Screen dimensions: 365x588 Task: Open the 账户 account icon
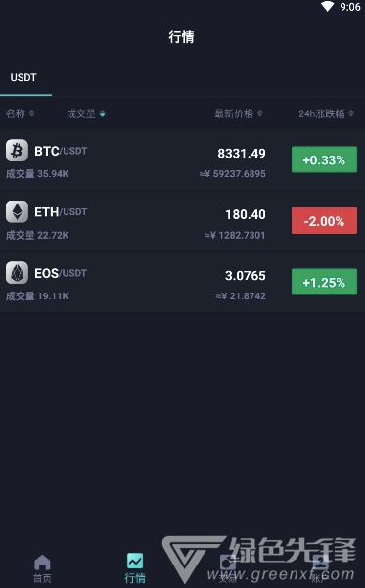[320, 563]
